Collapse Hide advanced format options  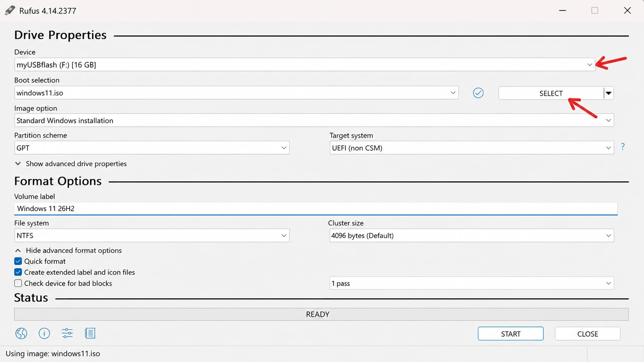[x=68, y=250]
